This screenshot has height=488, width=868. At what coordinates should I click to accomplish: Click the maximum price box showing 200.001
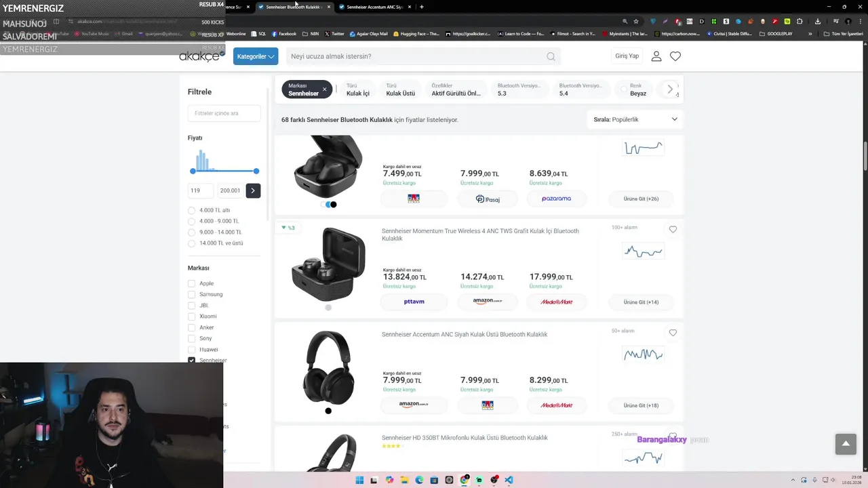(230, 190)
